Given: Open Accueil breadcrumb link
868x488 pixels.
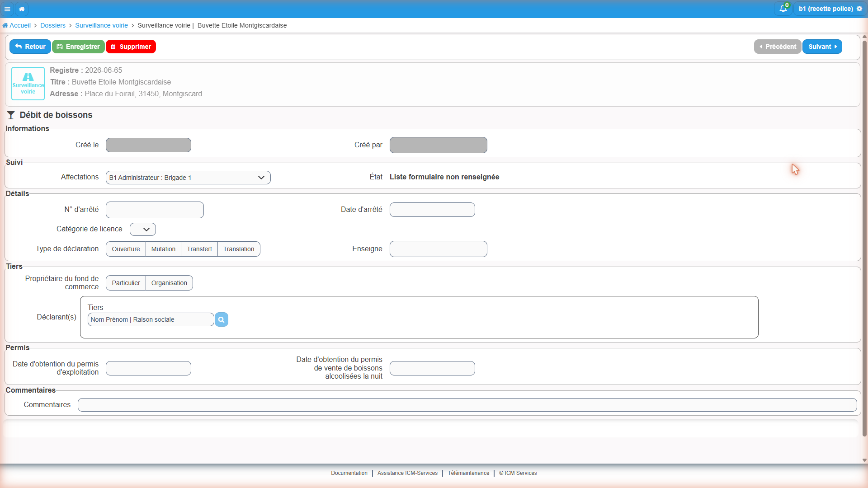Looking at the screenshot, I should (17, 25).
